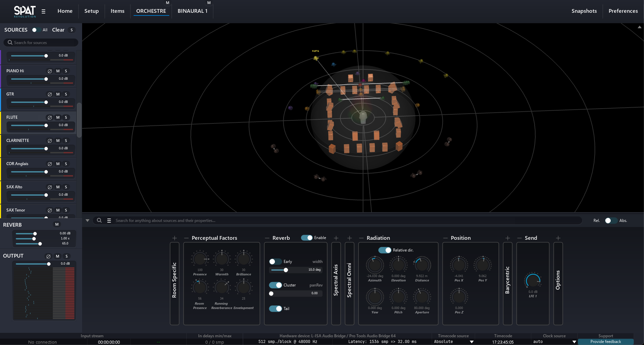
Task: Click the phase invert icon on OUTPUT
Action: point(48,256)
